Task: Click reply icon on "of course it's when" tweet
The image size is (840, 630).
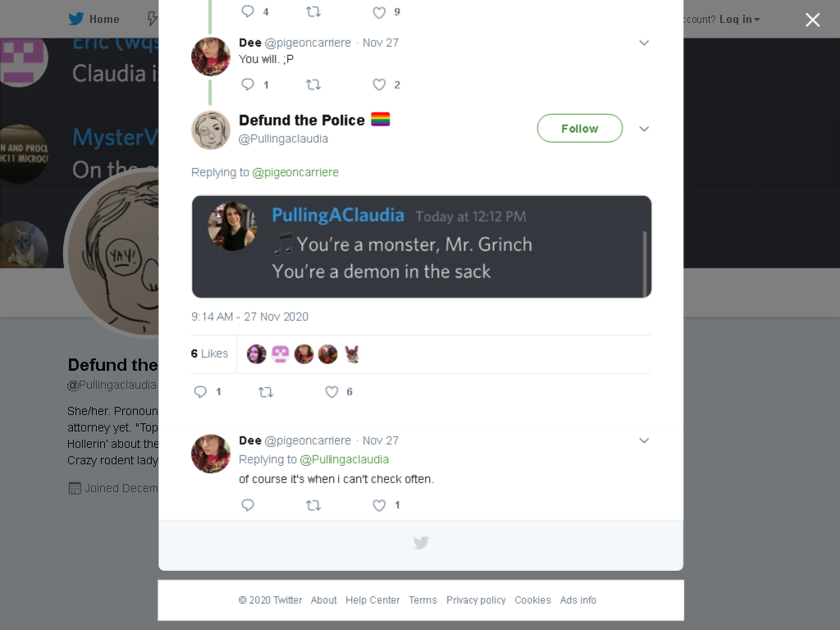Action: click(x=248, y=504)
